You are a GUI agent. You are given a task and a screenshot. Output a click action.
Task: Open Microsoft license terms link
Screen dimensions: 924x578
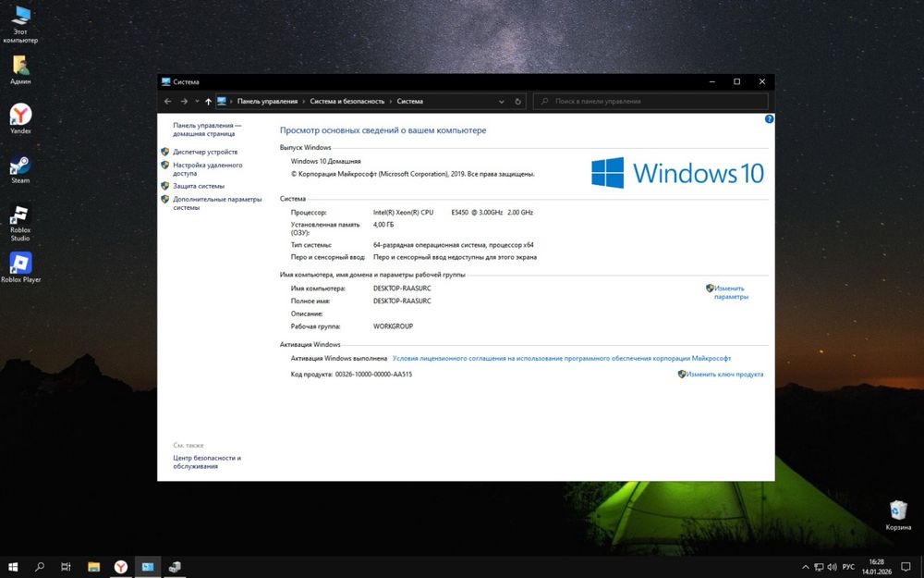(562, 359)
